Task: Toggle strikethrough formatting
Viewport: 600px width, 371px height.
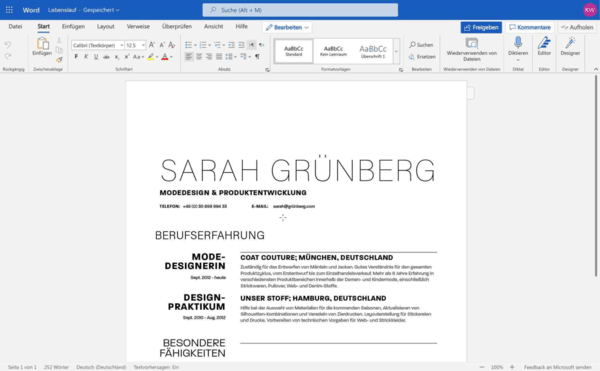Action: (x=106, y=57)
